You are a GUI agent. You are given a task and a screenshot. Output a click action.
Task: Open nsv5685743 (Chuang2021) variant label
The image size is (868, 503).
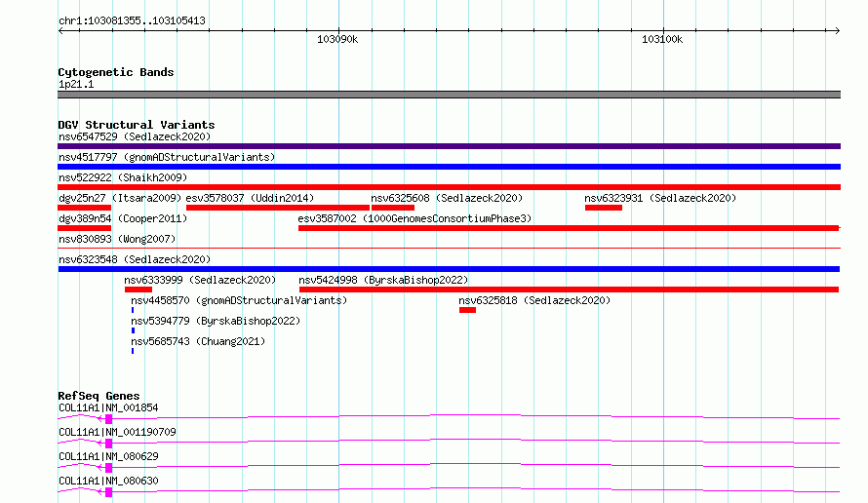(198, 341)
